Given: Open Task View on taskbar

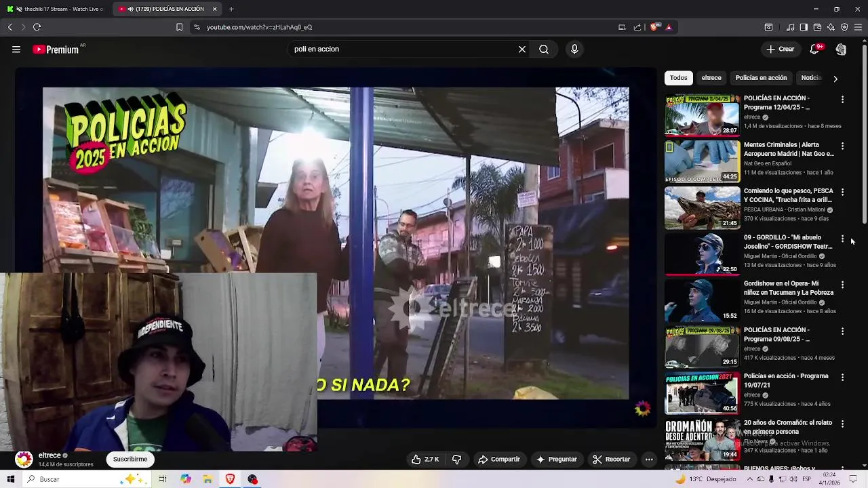Looking at the screenshot, I should (163, 479).
